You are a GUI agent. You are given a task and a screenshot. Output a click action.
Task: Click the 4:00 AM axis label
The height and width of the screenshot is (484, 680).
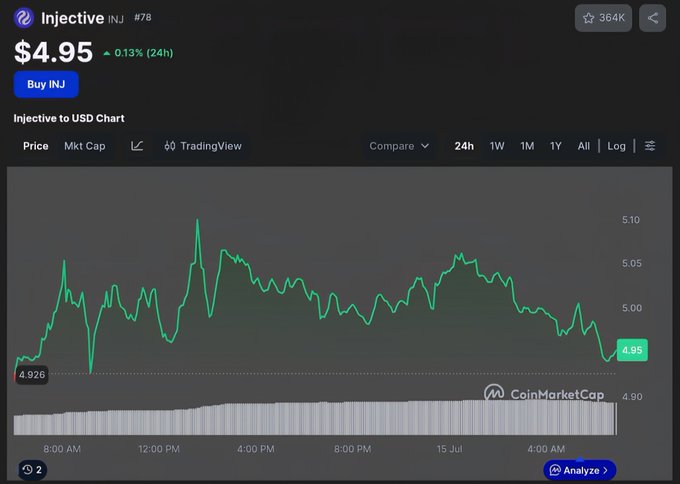[546, 449]
